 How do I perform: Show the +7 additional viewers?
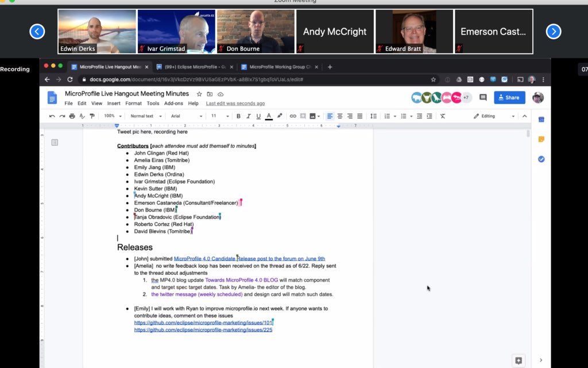pyautogui.click(x=466, y=98)
